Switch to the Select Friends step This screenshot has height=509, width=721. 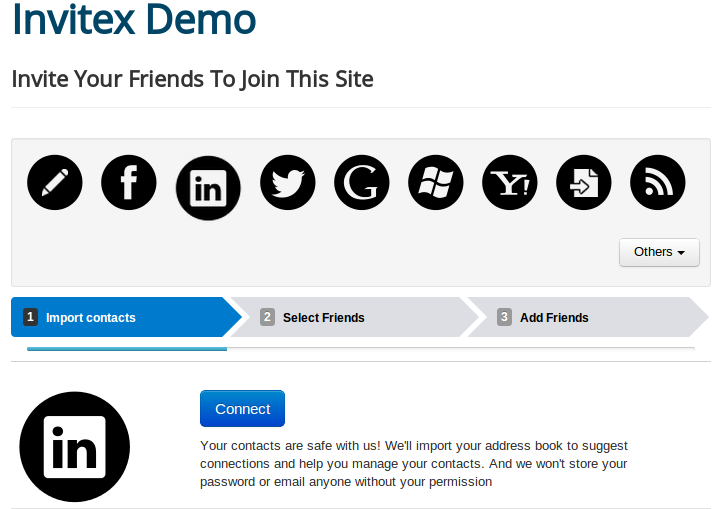[x=323, y=318]
